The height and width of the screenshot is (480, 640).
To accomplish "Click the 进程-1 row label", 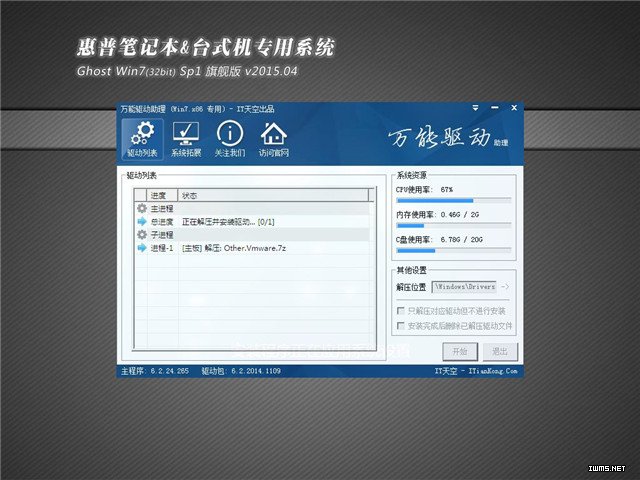I will click(x=162, y=248).
